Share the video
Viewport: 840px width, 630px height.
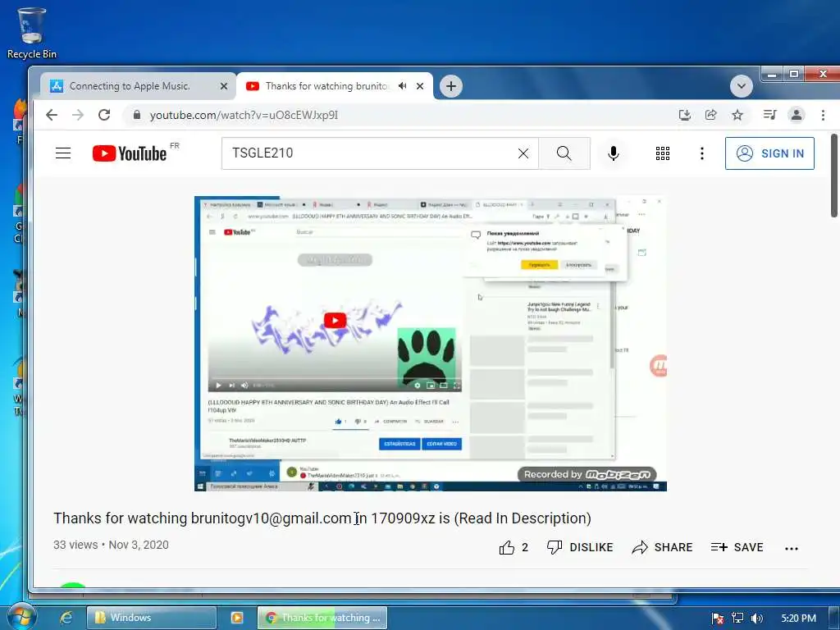click(662, 547)
